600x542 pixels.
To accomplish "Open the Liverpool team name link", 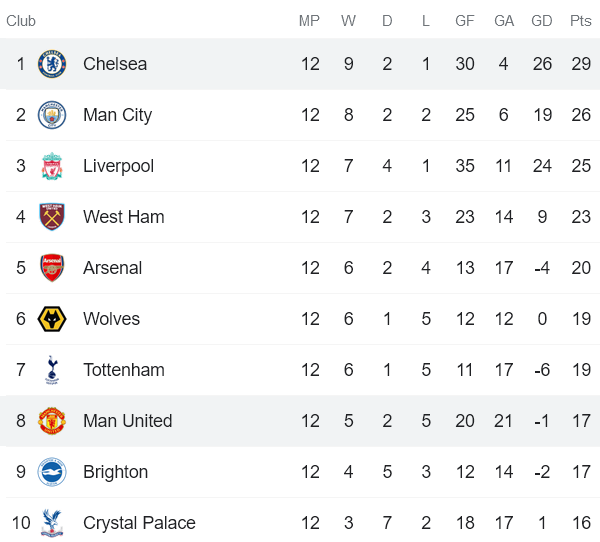I will pyautogui.click(x=119, y=166).
